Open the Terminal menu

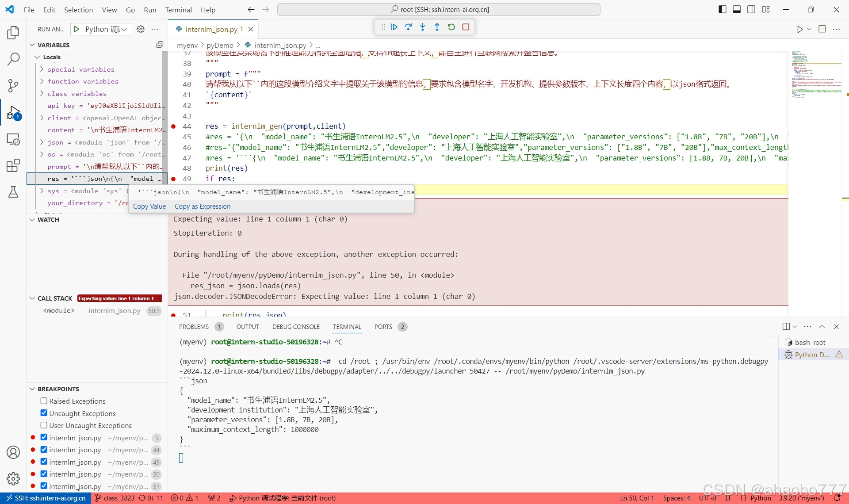[178, 10]
